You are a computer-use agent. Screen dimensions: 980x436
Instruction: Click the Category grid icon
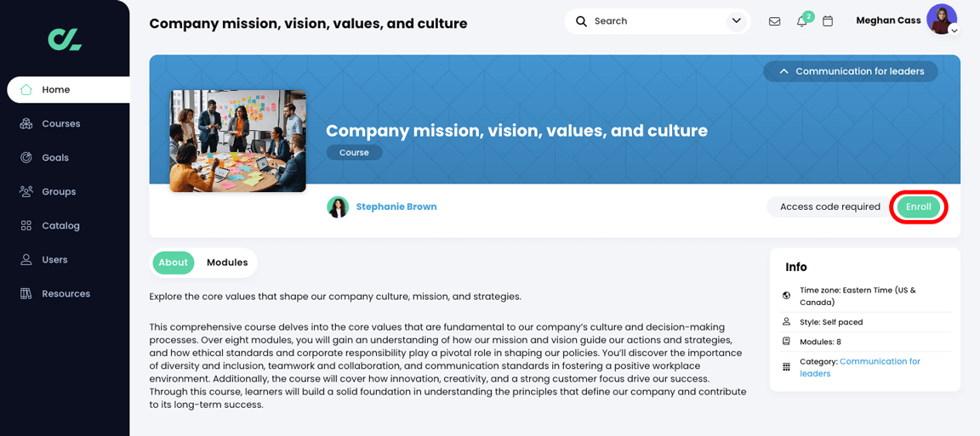coord(786,367)
